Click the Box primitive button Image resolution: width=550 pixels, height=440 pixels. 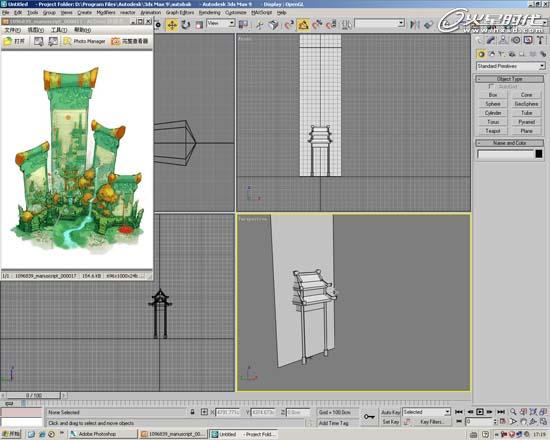pos(493,95)
